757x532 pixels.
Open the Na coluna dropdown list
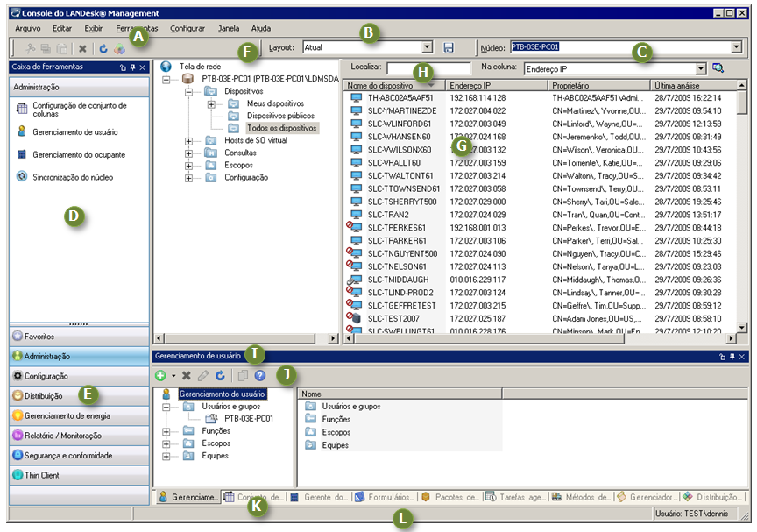point(700,67)
